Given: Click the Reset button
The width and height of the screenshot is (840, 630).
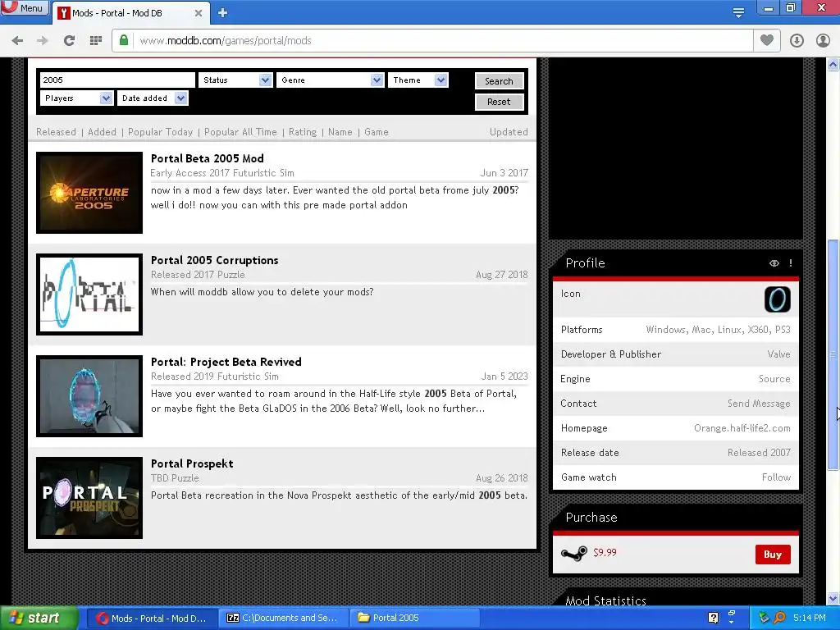Looking at the screenshot, I should pos(499,102).
